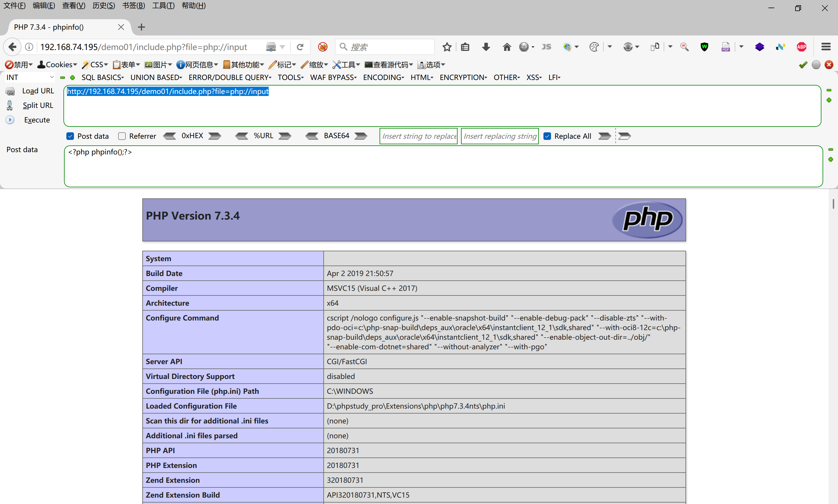Expand the SQL BASICS dropdown
Viewport: 838px width, 504px height.
point(102,77)
